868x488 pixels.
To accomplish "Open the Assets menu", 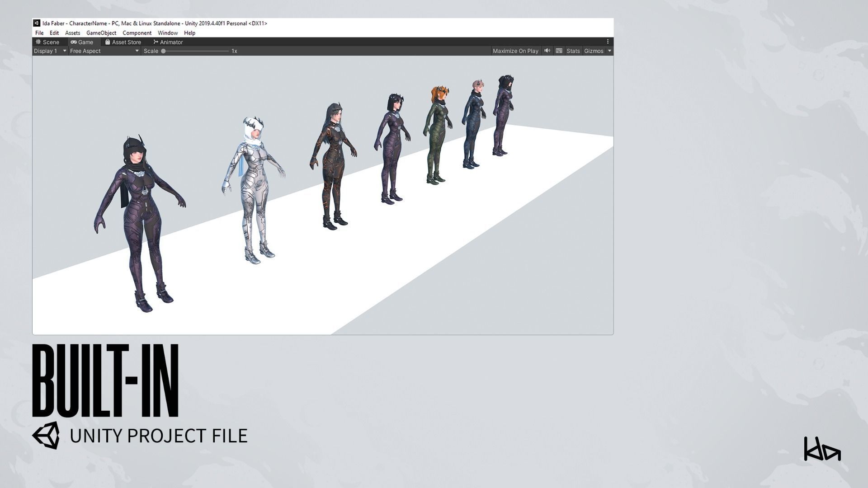I will click(x=72, y=33).
